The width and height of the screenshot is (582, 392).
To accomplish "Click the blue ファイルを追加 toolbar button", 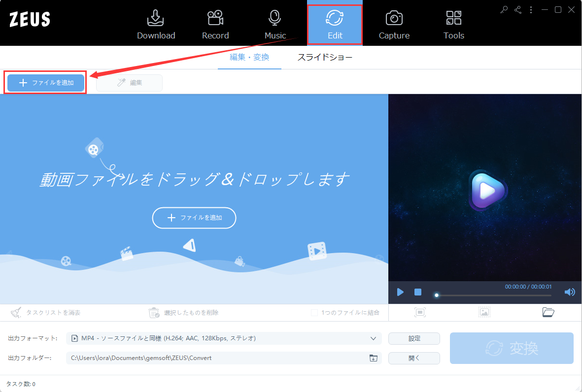I will pos(46,83).
